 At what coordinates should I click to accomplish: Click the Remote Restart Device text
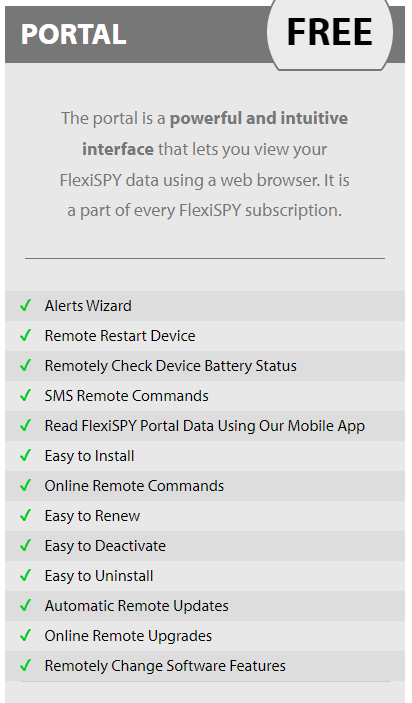point(120,336)
